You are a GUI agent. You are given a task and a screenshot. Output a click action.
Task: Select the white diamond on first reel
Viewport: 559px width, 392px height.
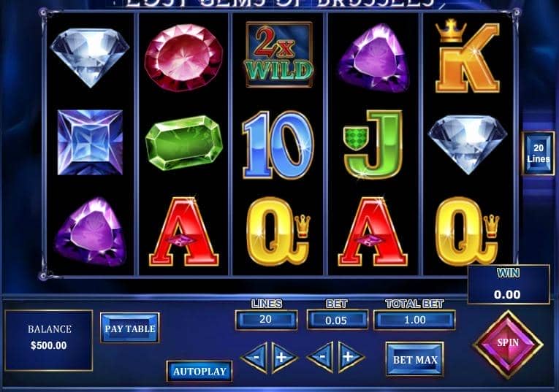coord(89,58)
